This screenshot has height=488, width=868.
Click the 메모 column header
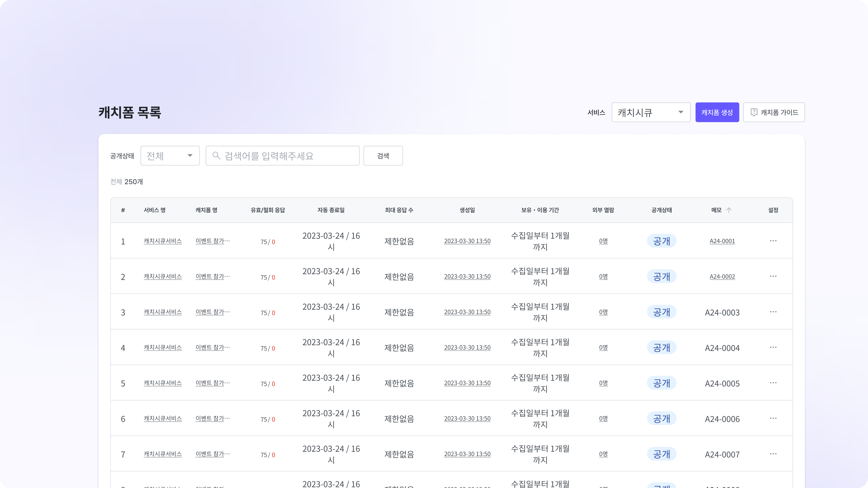[x=716, y=210]
